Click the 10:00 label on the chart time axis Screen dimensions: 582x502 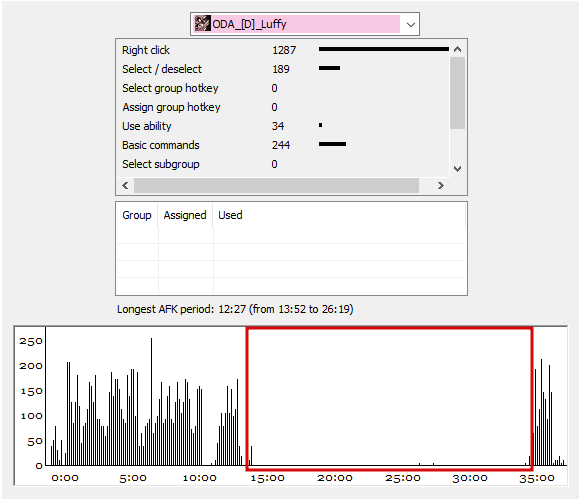[x=200, y=478]
